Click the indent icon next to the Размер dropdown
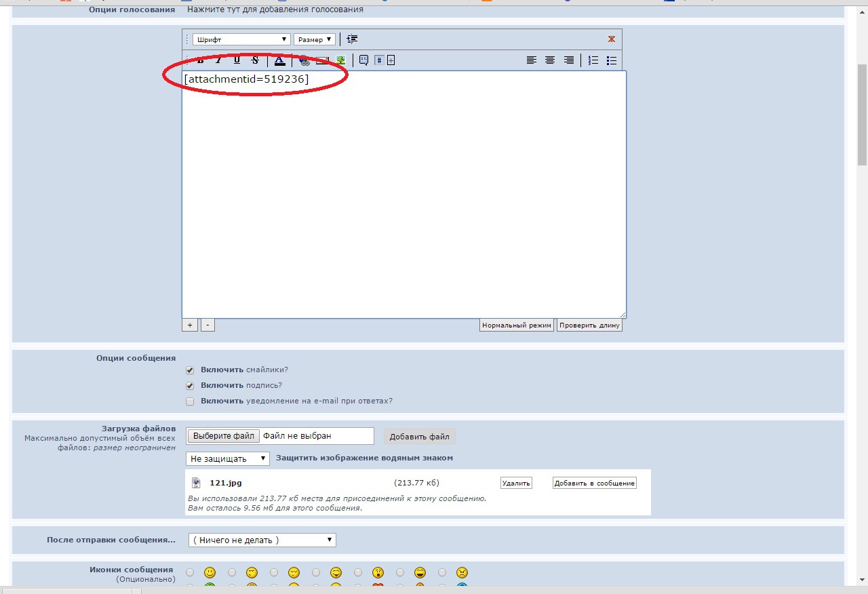868x594 pixels. (352, 39)
